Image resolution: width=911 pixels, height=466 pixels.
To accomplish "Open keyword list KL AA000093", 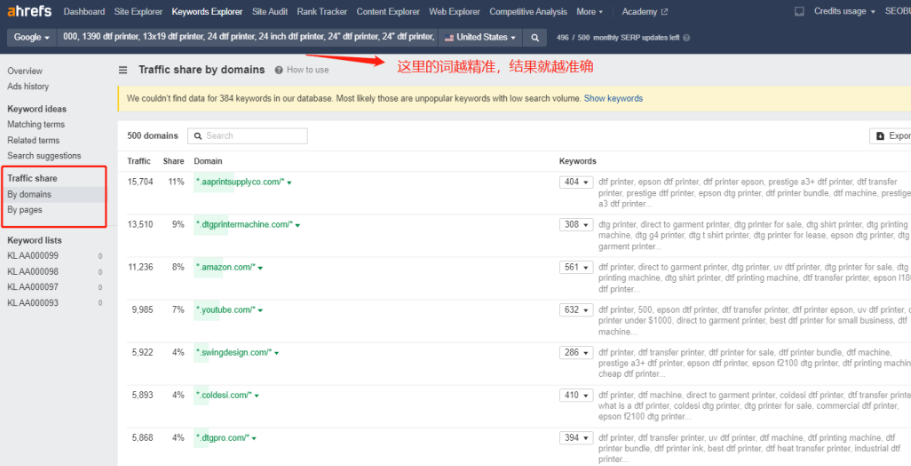I will (x=33, y=303).
